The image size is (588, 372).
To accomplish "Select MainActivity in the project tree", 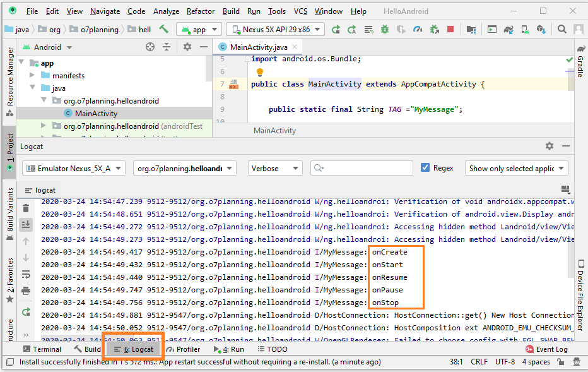I will tap(96, 113).
